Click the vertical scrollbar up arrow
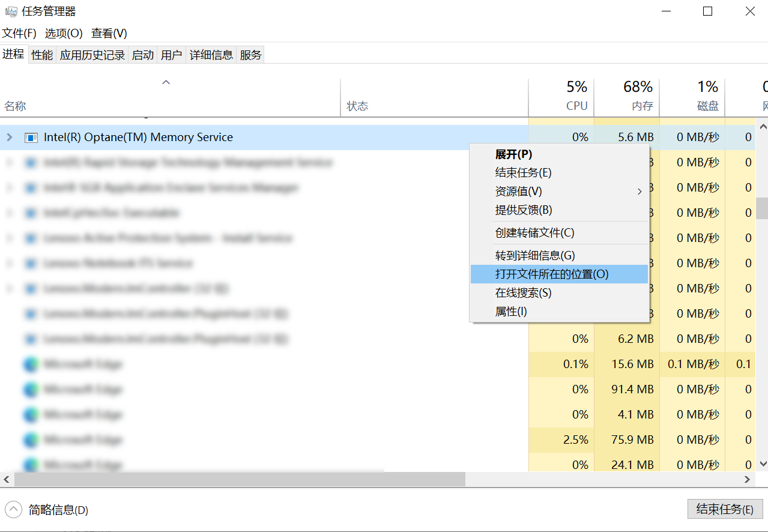768x532 pixels. click(762, 127)
